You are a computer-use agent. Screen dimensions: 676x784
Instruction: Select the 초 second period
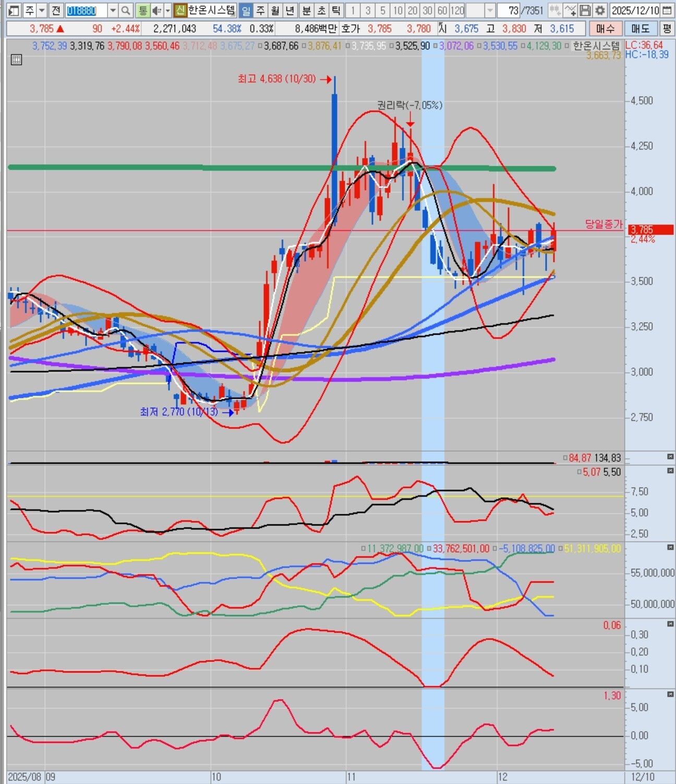pos(321,10)
